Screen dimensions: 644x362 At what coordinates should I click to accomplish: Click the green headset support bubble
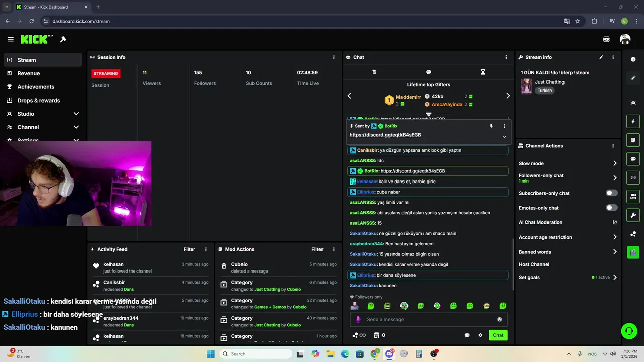(x=629, y=331)
